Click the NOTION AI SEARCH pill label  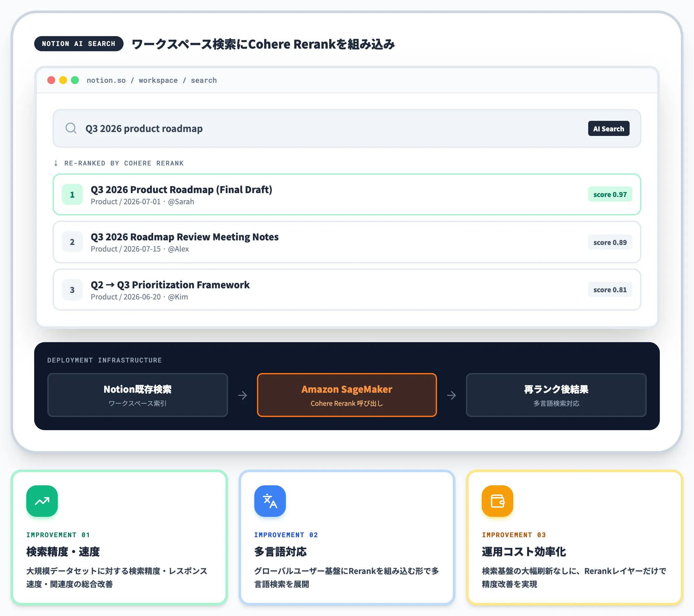click(79, 44)
